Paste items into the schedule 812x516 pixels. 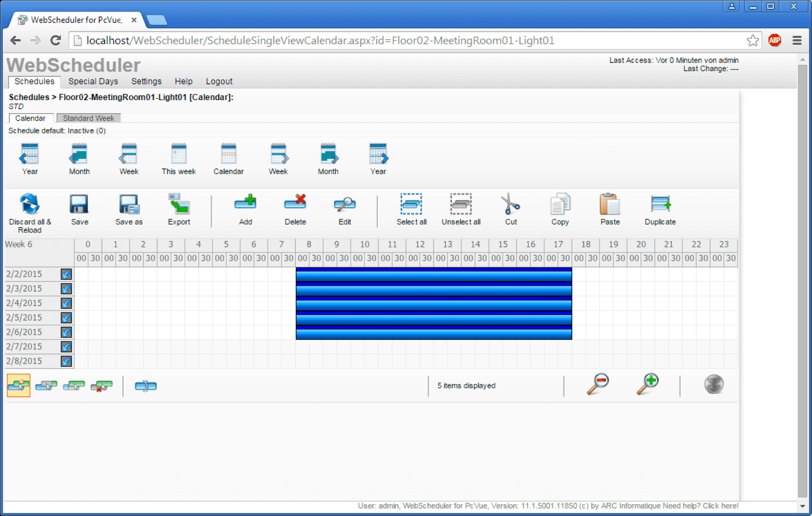tap(610, 209)
